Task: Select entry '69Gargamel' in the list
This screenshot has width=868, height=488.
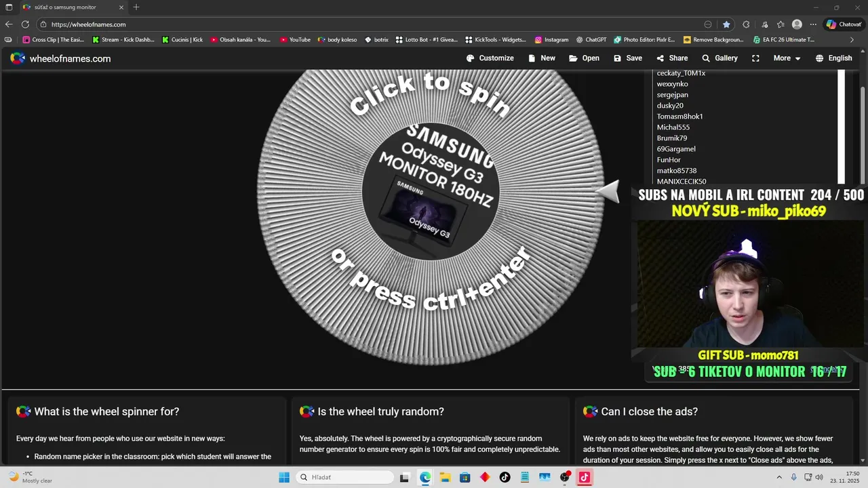Action: coord(676,149)
